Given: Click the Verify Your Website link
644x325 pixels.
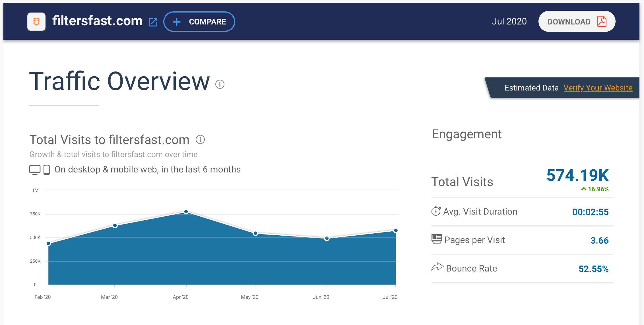Looking at the screenshot, I should coord(598,88).
